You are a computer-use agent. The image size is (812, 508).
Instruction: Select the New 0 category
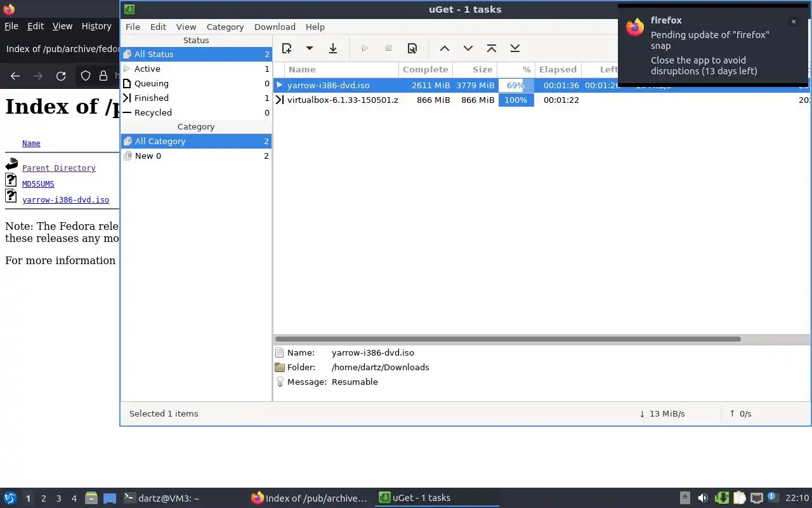click(x=196, y=156)
